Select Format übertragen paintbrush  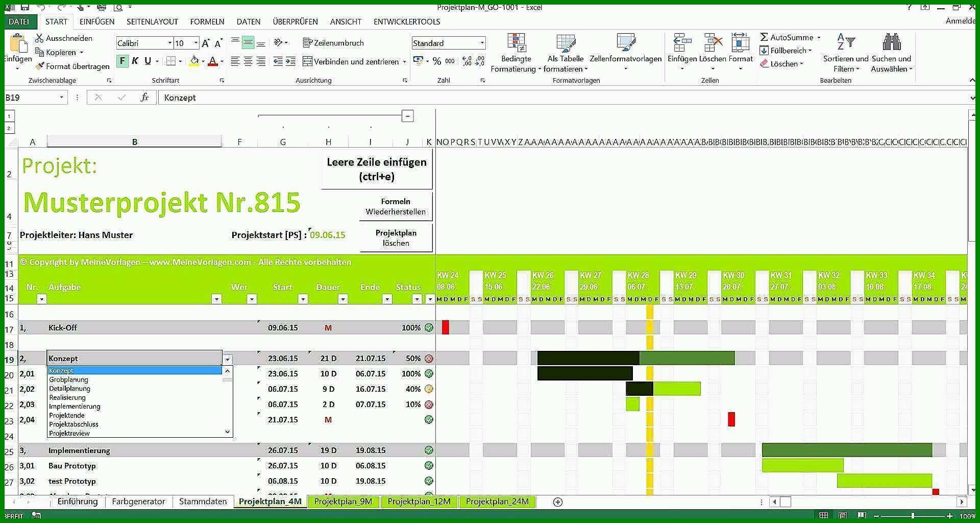[39, 66]
